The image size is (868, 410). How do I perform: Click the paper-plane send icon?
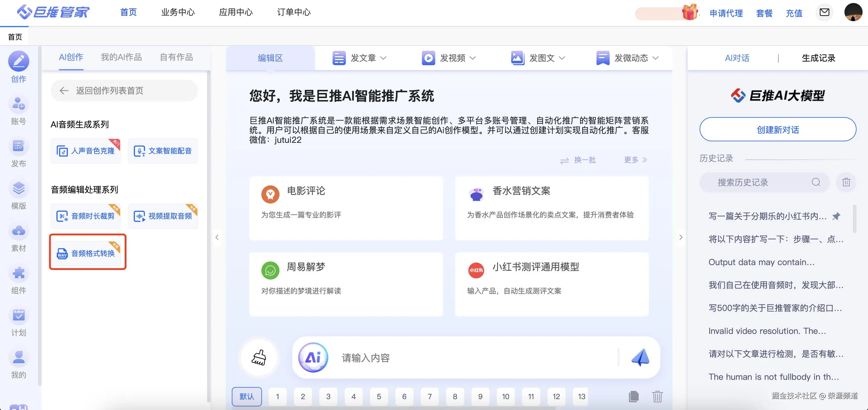(x=640, y=357)
